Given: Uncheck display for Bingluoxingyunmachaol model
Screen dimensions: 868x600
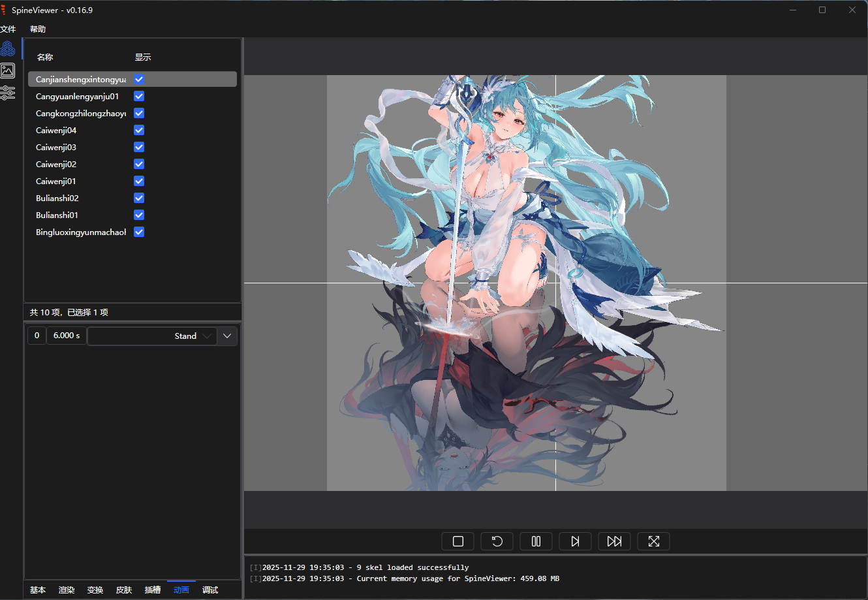Looking at the screenshot, I should coord(139,232).
